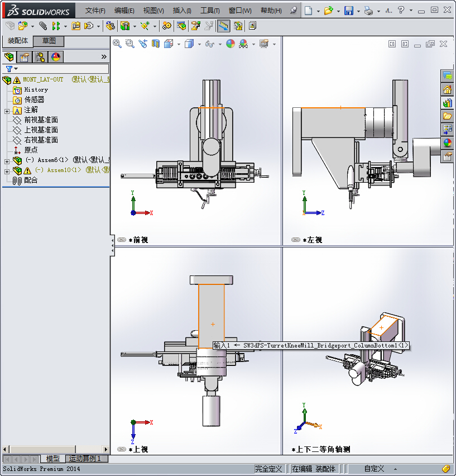Switch to the 模型 bottom tab
The height and width of the screenshot is (476, 456).
pos(52,458)
